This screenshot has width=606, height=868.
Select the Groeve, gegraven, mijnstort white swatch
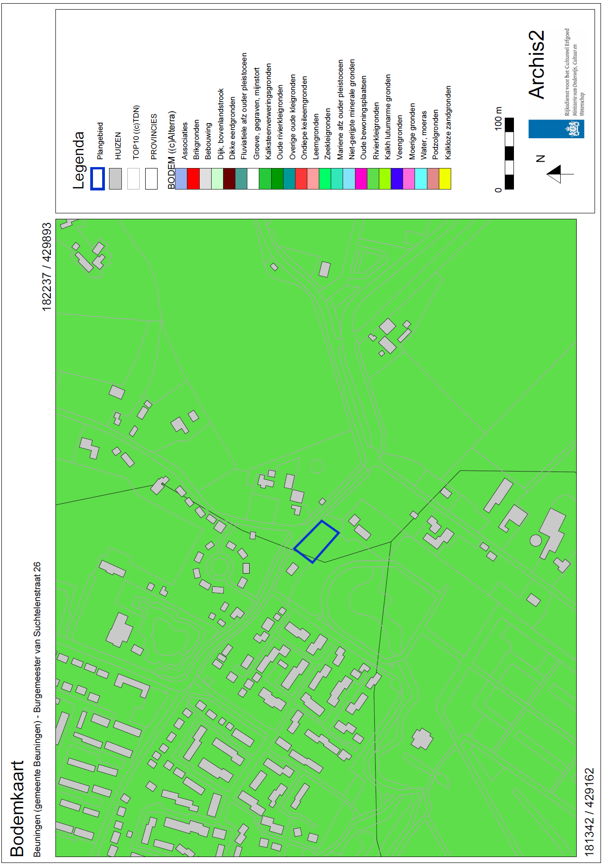tap(253, 179)
